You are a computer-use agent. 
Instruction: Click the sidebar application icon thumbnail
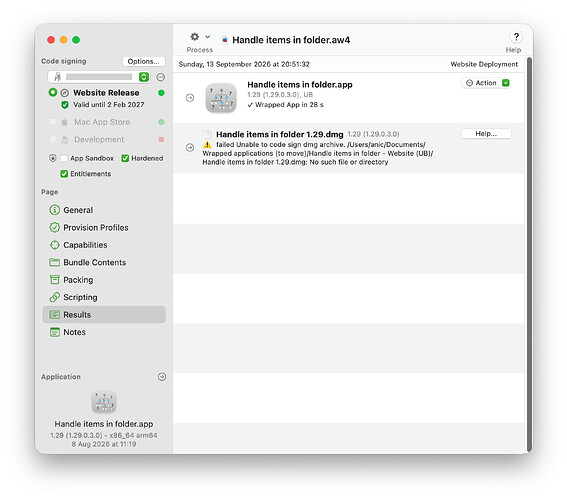pos(104,402)
